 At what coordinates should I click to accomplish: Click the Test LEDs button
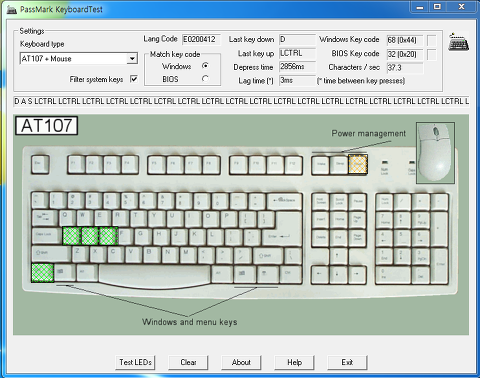[x=135, y=362]
